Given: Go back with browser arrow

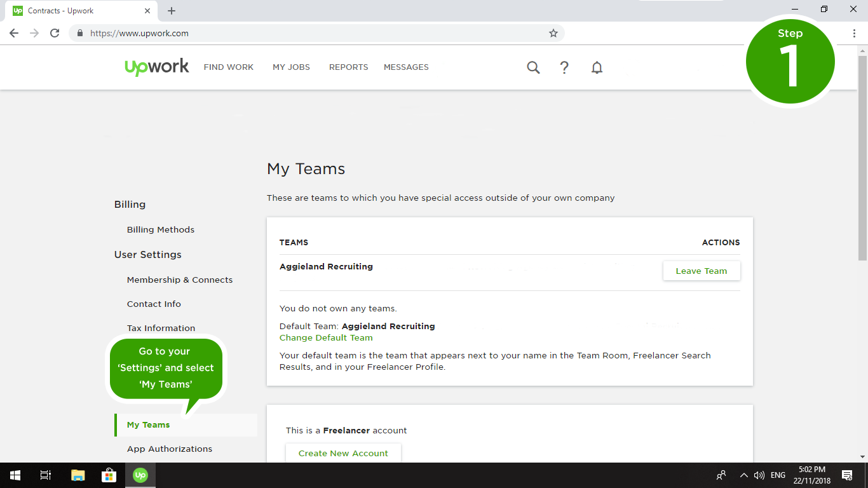Looking at the screenshot, I should coord(14,33).
